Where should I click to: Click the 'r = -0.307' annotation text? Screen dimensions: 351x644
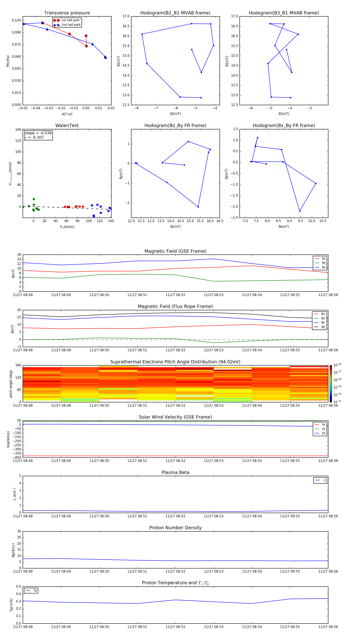[x=35, y=137]
